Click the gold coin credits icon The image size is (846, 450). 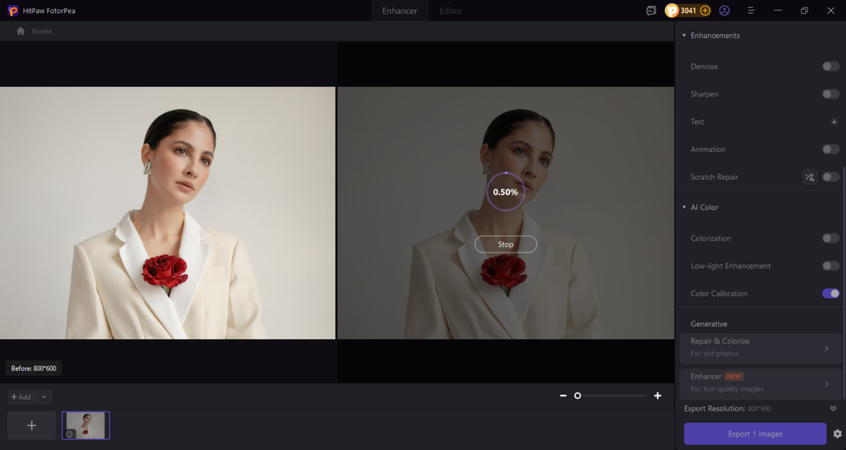672,10
